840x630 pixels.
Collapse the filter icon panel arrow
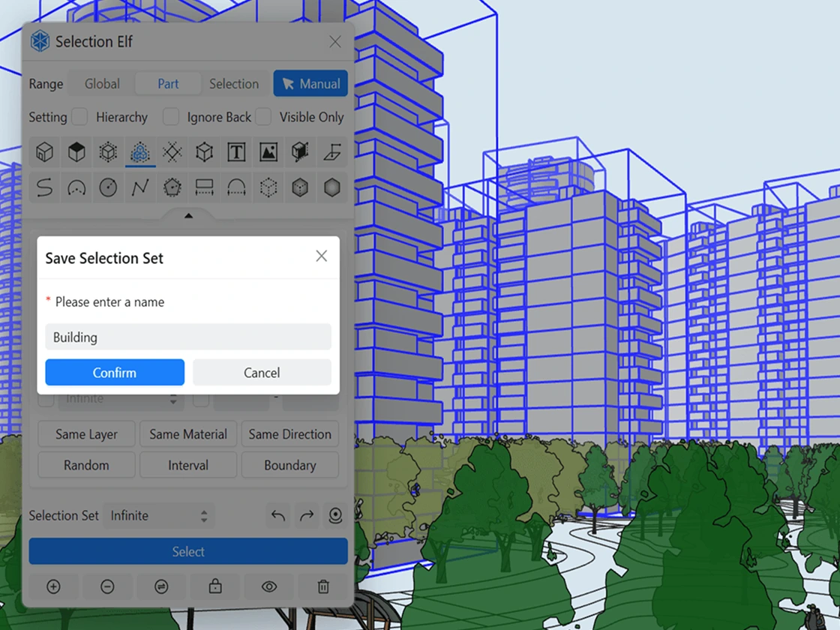coord(188,216)
